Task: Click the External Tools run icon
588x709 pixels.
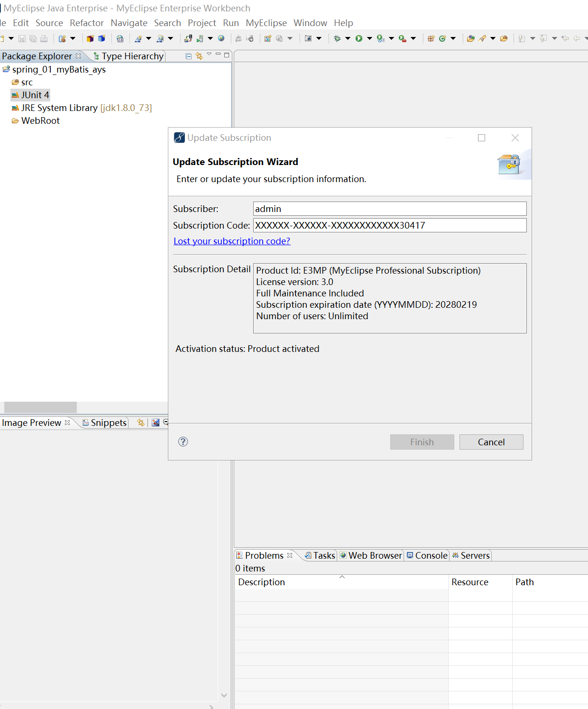Action: point(402,38)
